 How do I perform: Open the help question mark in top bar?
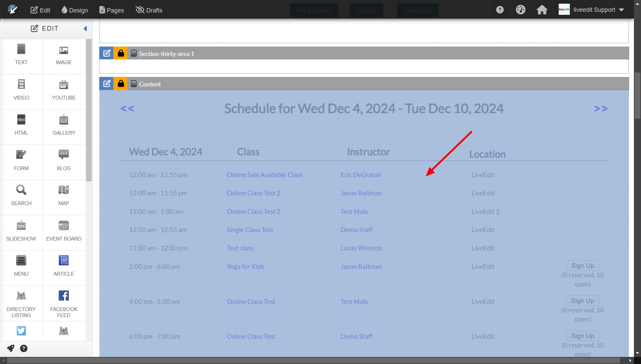point(500,10)
